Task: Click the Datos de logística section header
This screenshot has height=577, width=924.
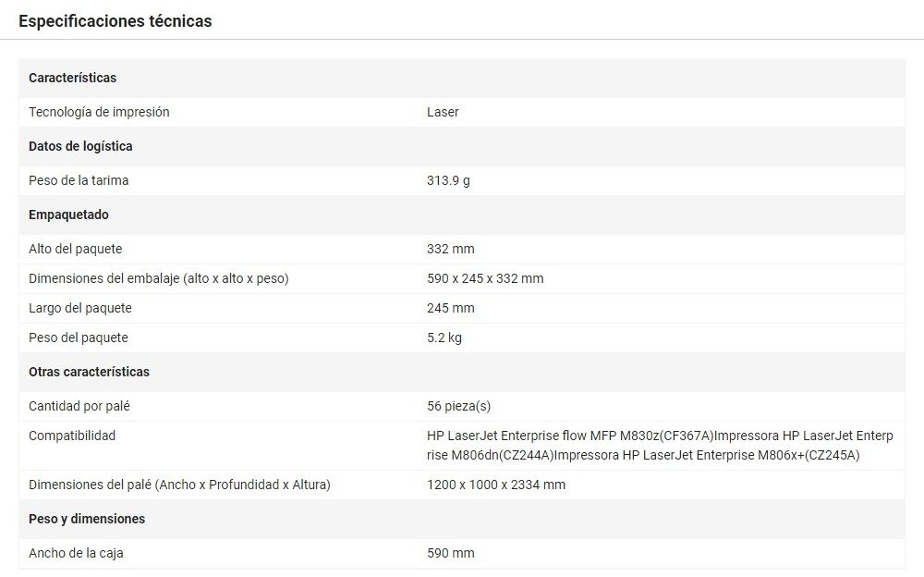Action: coord(80,146)
